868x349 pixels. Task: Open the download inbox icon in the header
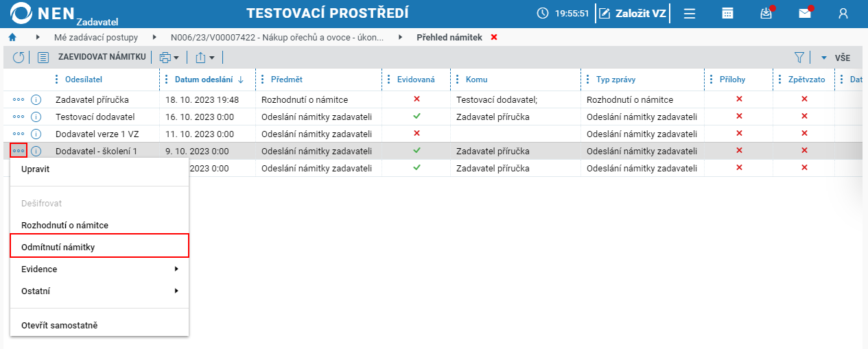(x=766, y=13)
